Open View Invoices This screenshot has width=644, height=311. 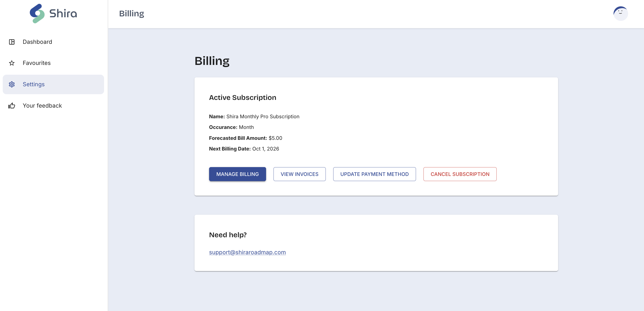point(299,174)
